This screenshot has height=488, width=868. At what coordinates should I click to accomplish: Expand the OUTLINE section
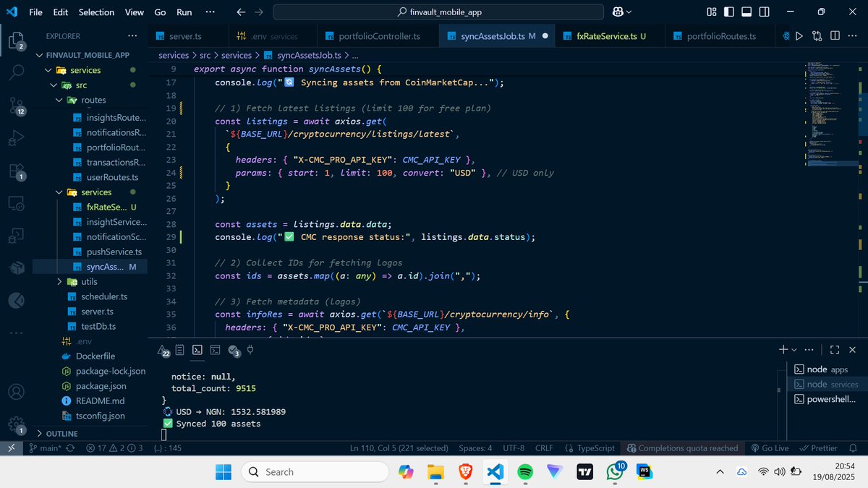90,433
